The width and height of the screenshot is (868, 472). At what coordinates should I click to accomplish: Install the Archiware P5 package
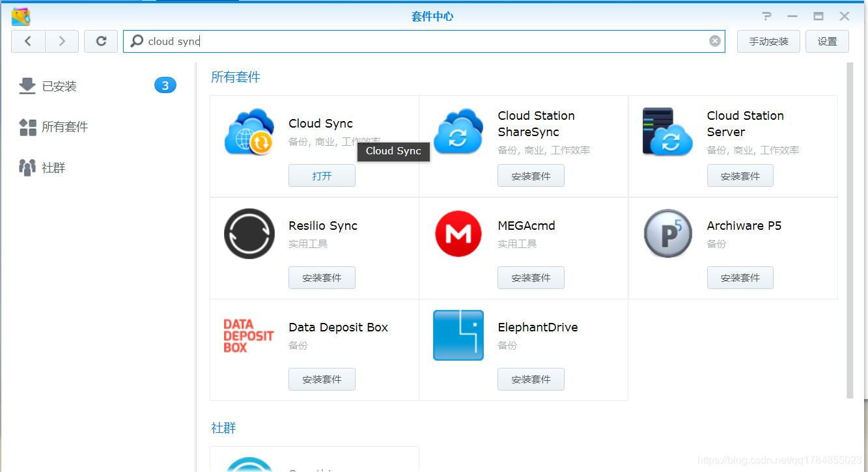click(740, 277)
